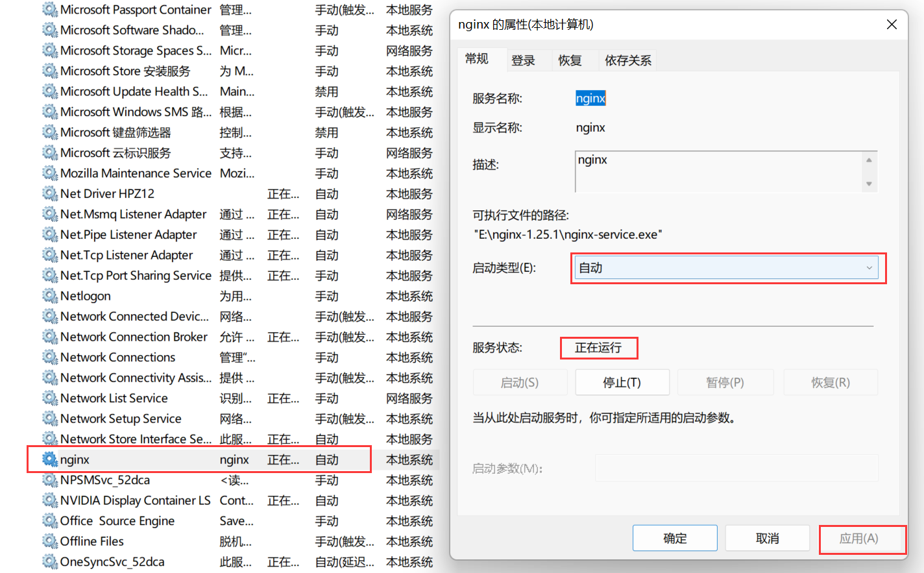Open the 启动类型 dropdown
Screen dimensions: 924x573
click(726, 268)
